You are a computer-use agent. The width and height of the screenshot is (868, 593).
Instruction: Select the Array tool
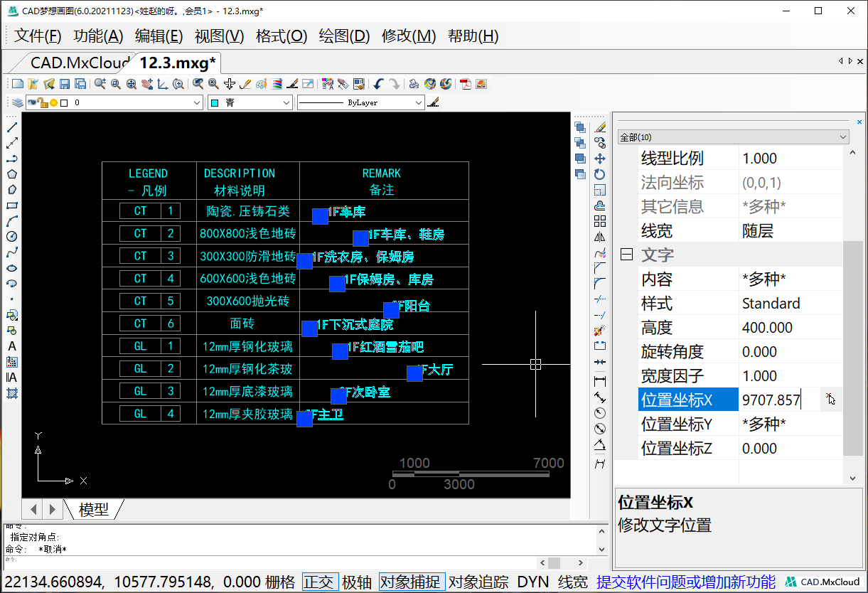[x=600, y=221]
